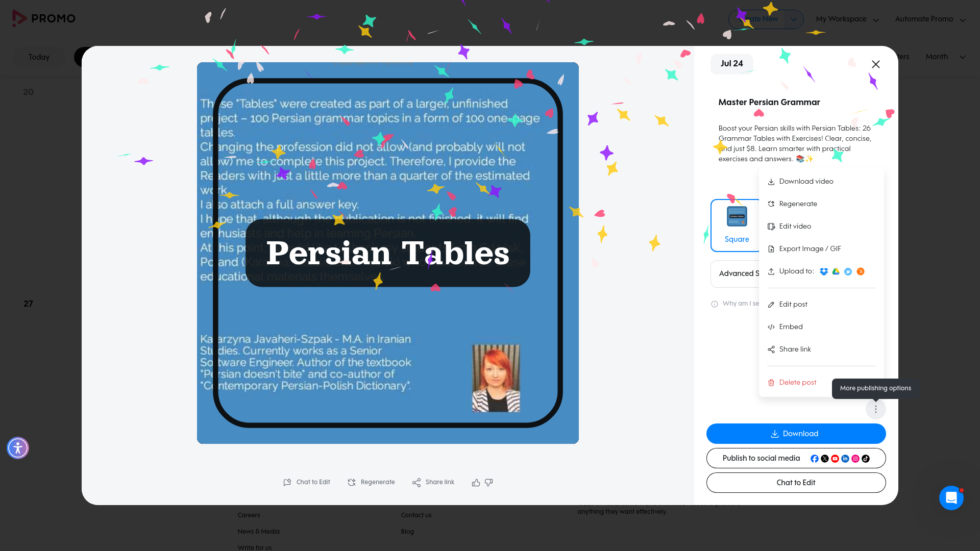Click Regenerate below the video preview
Screen dimensions: 980x551
pyautogui.click(x=371, y=483)
